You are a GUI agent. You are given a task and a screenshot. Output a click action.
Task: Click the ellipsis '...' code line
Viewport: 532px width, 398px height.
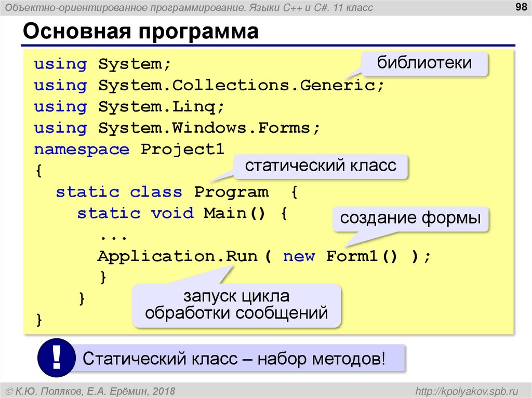(114, 237)
